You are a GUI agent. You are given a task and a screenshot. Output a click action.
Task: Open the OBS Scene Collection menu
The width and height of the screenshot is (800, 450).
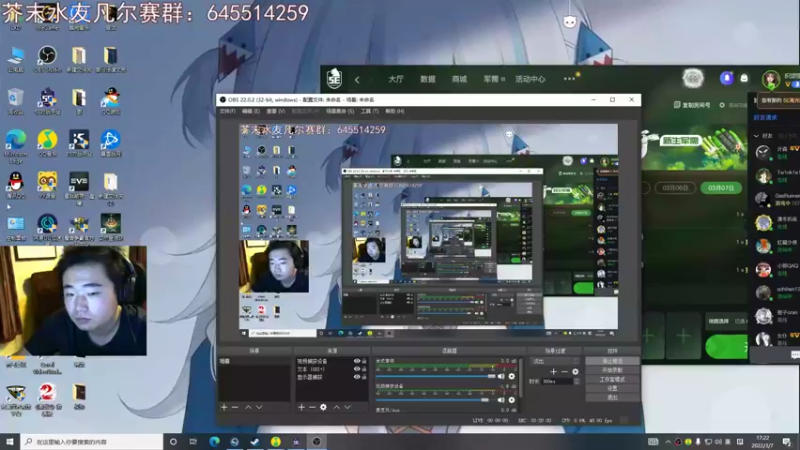340,111
